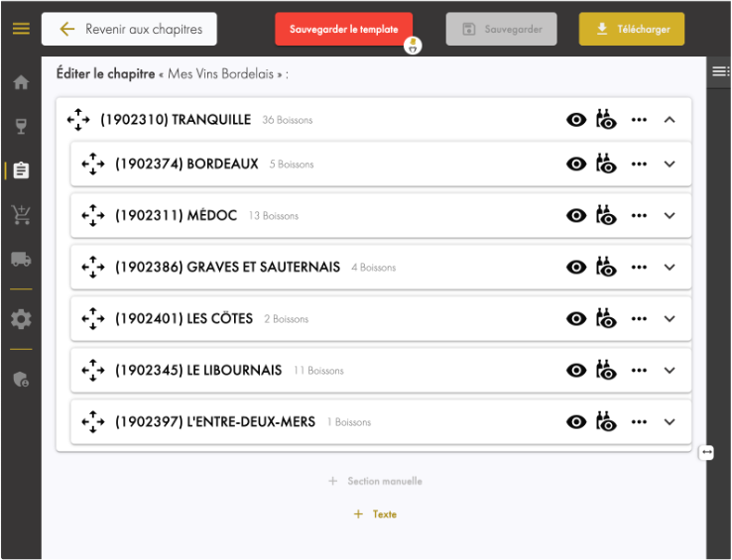Select the (1902397) L'ENTRE-DEUX-MERS title
The width and height of the screenshot is (732, 560).
pos(215,422)
